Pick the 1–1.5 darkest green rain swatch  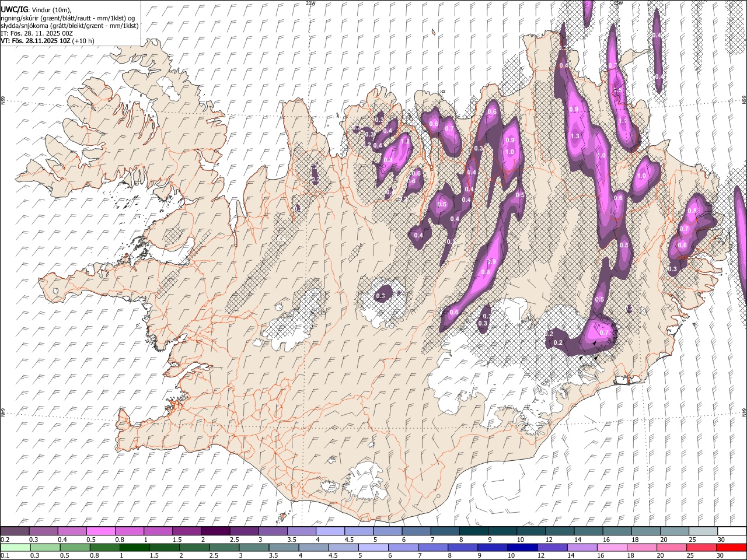135,547
